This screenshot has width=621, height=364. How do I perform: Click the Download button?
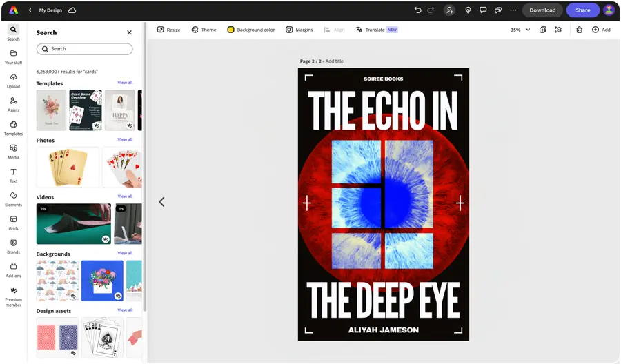pos(542,10)
